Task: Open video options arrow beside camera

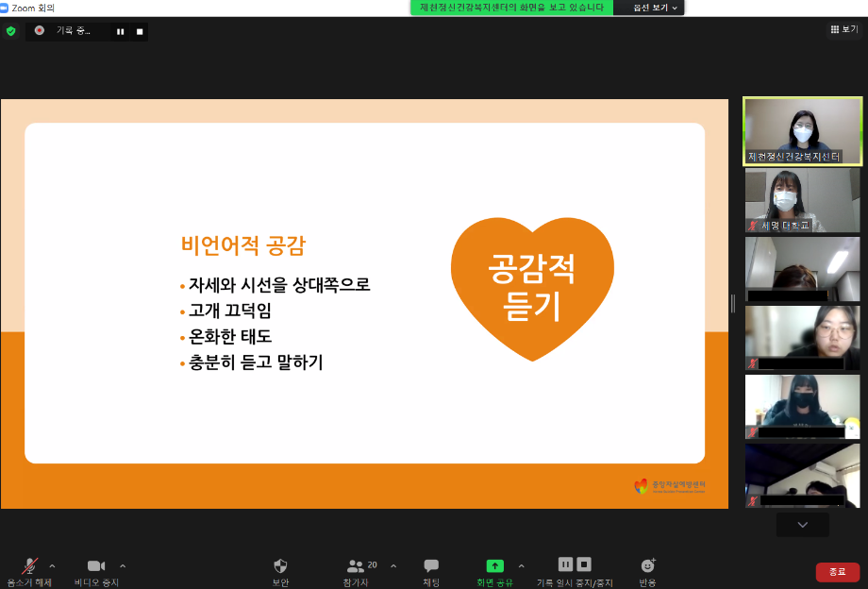Action: 123,566
